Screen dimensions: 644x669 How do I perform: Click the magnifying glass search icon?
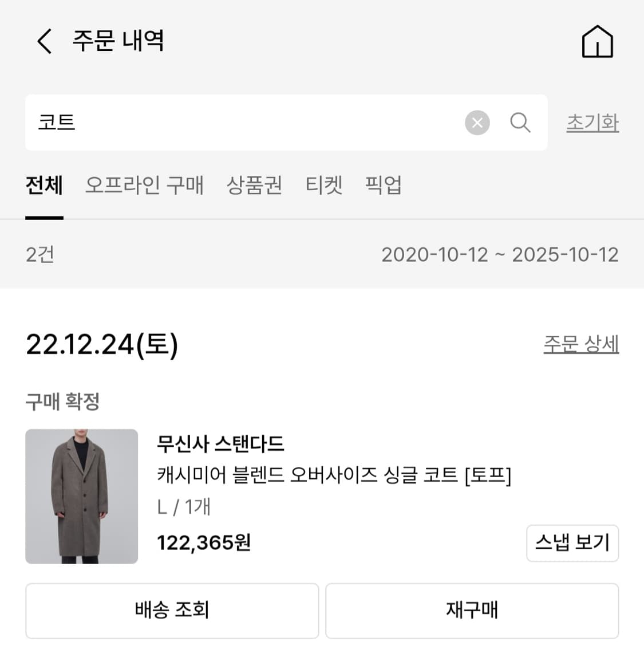tap(520, 123)
